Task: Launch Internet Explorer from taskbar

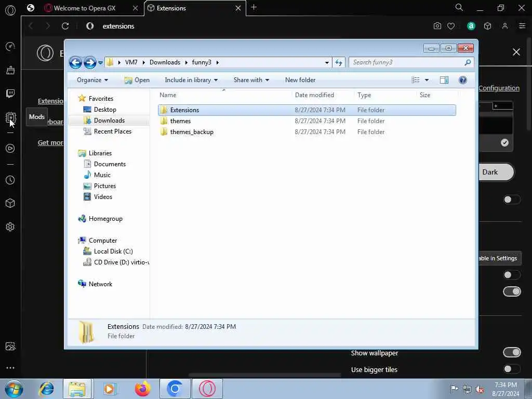Action: [x=46, y=389]
